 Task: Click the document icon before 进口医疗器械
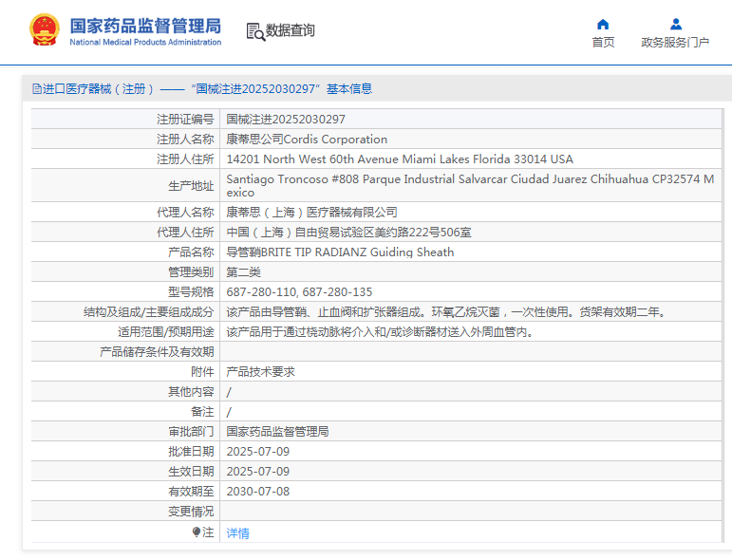36,88
